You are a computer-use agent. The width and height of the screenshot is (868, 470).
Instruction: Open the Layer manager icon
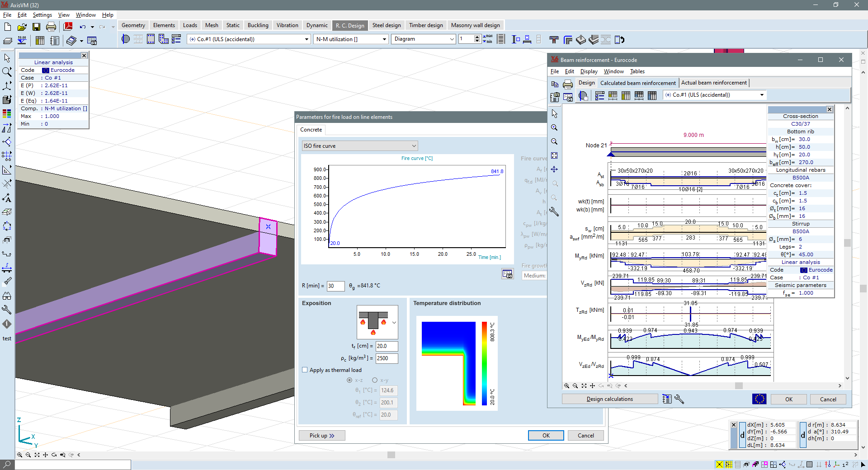click(7, 41)
